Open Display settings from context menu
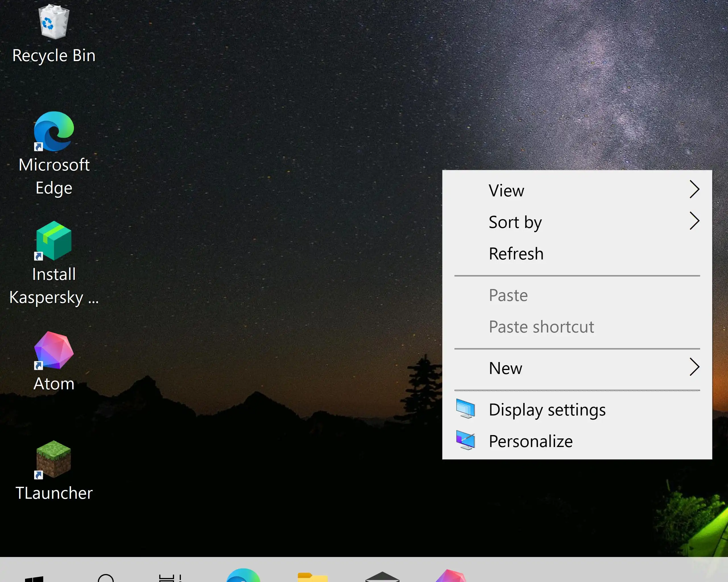Viewport: 728px width, 582px height. click(x=547, y=410)
